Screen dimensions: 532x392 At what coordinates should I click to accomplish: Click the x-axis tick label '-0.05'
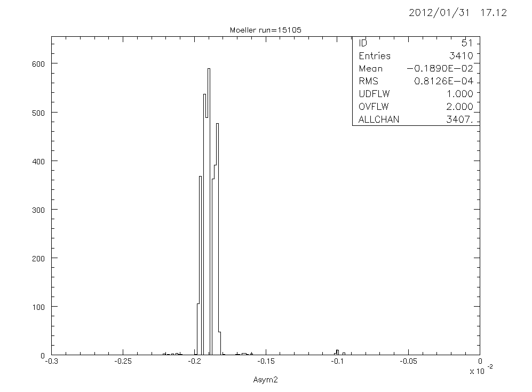click(408, 362)
